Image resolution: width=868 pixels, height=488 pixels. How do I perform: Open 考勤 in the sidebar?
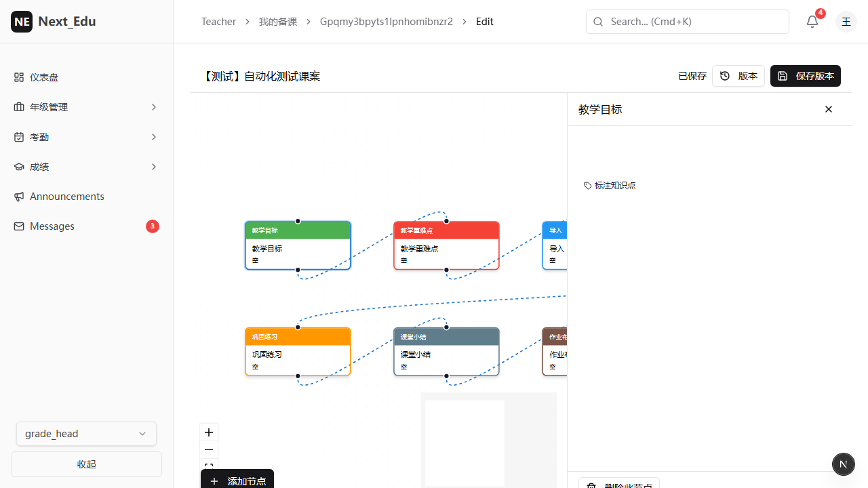[86, 137]
